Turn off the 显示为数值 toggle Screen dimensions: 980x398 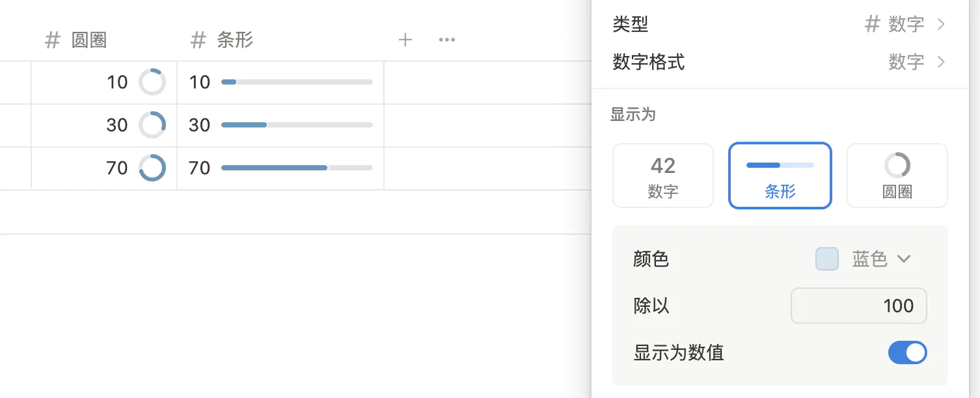pos(907,352)
